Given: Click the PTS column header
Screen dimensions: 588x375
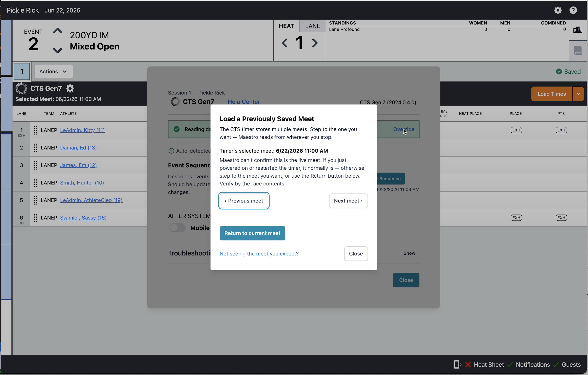Looking at the screenshot, I should coord(561,114).
